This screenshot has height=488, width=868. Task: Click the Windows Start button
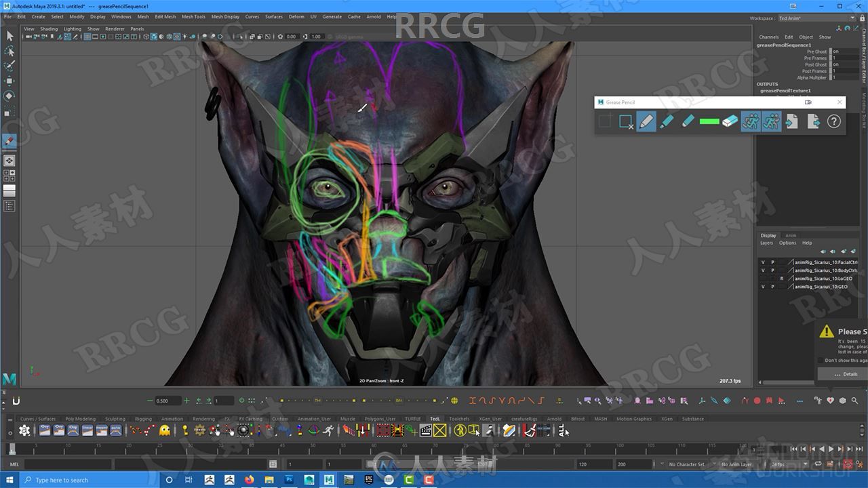coord(9,480)
